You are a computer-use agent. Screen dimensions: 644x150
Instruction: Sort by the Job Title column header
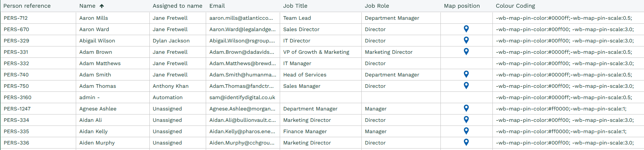click(295, 6)
